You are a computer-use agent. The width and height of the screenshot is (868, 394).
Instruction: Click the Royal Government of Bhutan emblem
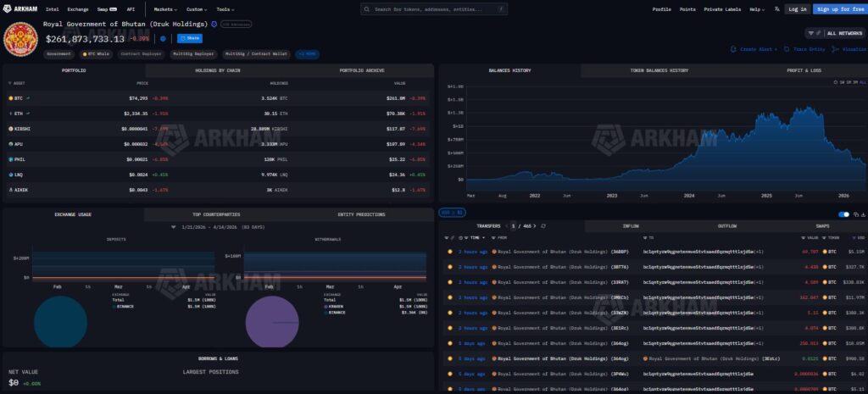click(22, 38)
